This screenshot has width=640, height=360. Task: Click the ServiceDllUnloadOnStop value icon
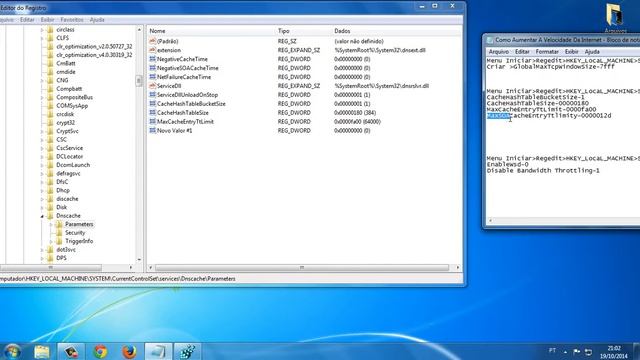pos(153,95)
